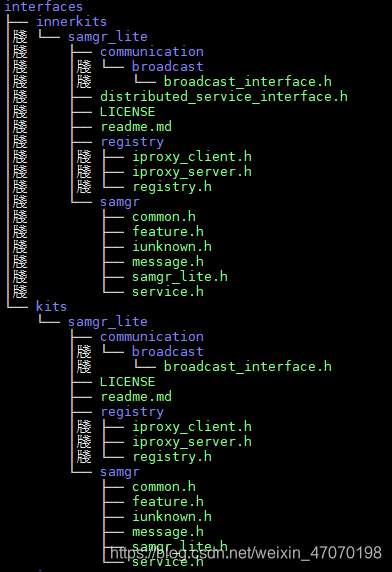Select samgr_lite folder under kits
392x572 pixels.
pyautogui.click(x=108, y=322)
